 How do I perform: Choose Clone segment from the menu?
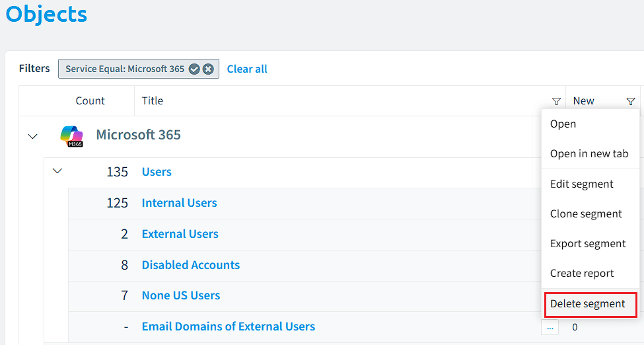point(590,214)
